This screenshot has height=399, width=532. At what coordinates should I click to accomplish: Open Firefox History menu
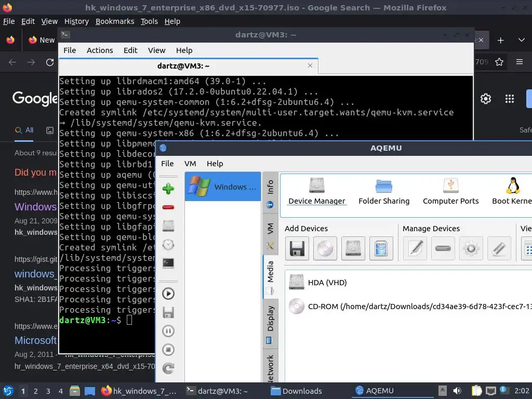point(76,21)
